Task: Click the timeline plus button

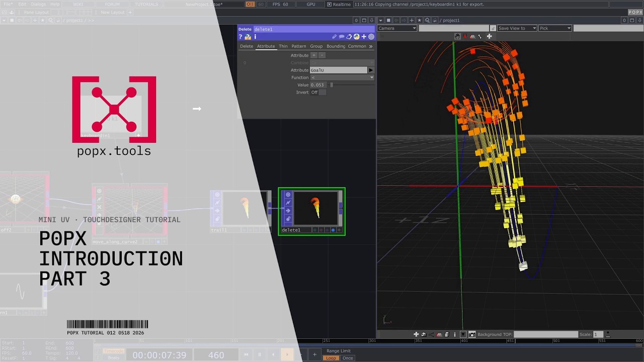Action: coord(314,354)
